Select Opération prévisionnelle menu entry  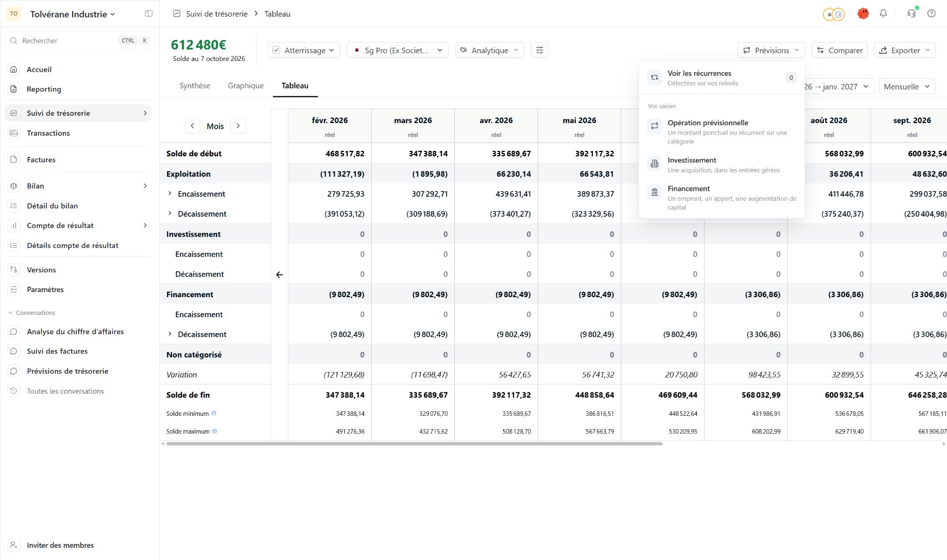(x=722, y=132)
